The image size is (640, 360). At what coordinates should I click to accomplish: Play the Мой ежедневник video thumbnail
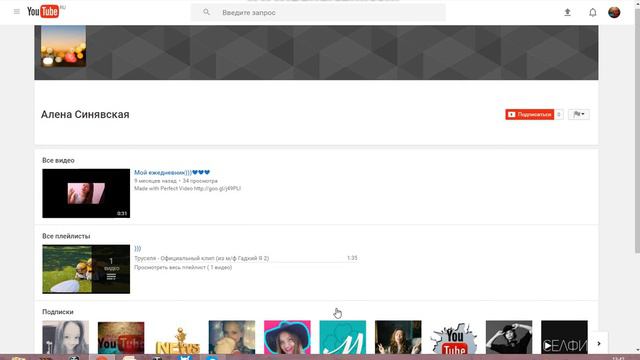click(x=86, y=193)
